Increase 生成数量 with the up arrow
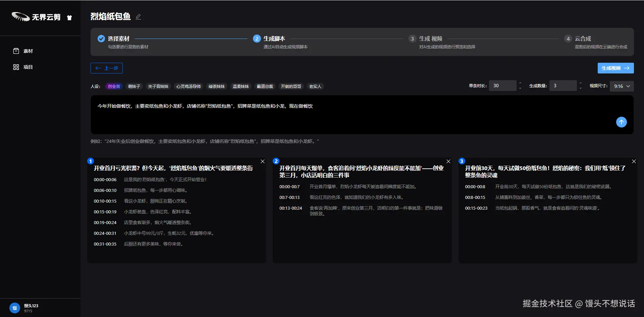The height and width of the screenshot is (317, 644). coord(581,83)
